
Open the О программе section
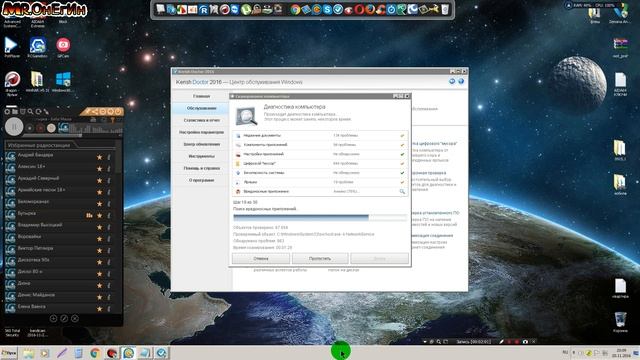coord(201,180)
